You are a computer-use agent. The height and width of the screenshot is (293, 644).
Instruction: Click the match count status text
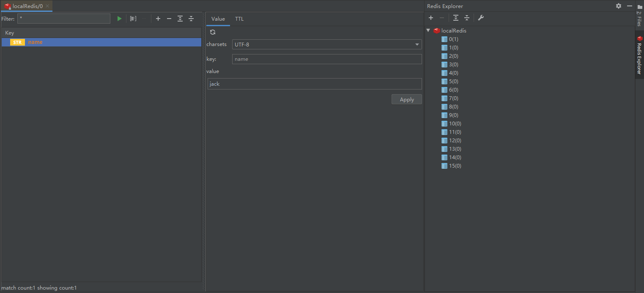39,288
